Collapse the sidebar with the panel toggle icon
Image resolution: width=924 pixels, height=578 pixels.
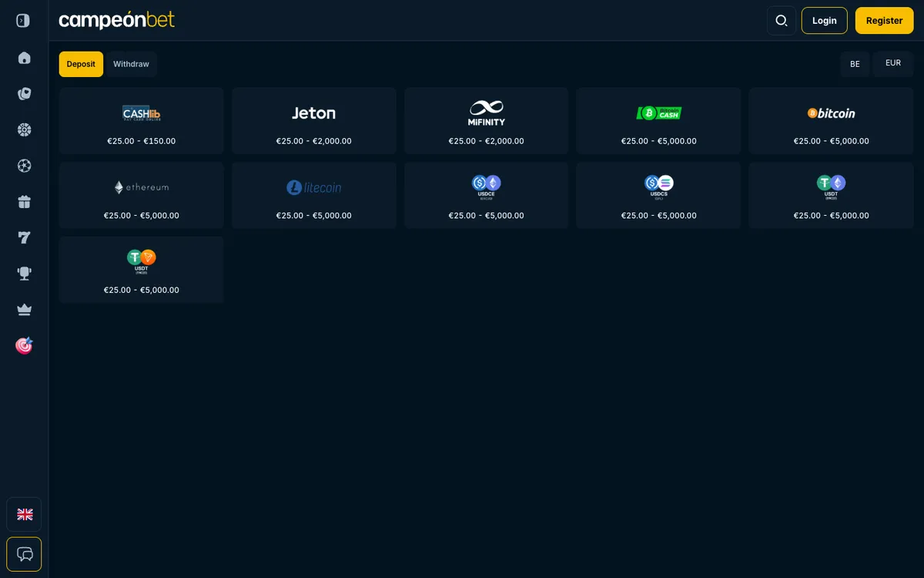click(23, 21)
